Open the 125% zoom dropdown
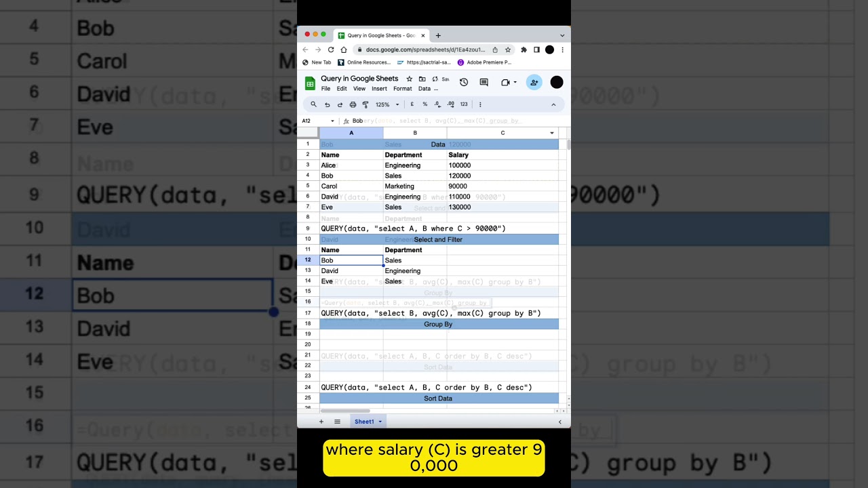868x488 pixels. (x=387, y=104)
